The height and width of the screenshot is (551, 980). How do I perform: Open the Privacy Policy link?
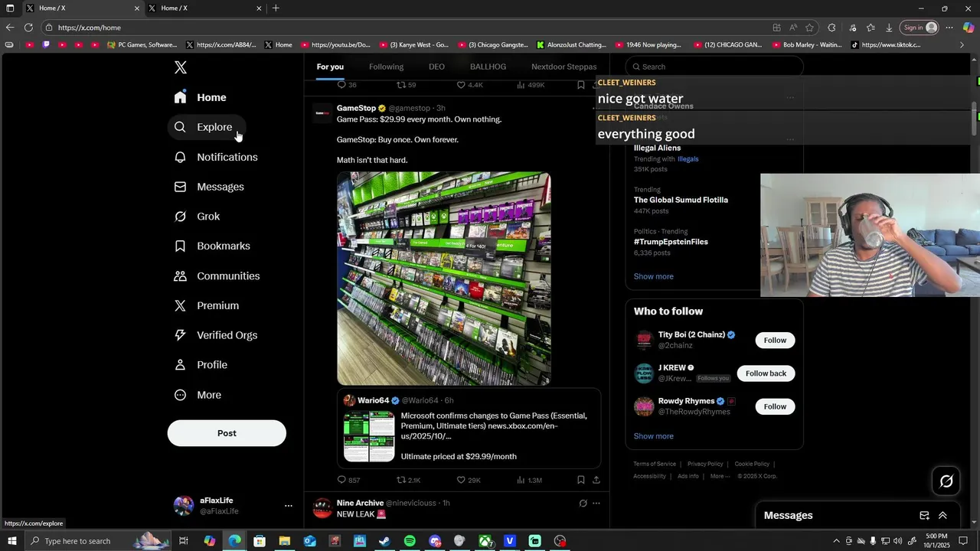[x=705, y=464]
